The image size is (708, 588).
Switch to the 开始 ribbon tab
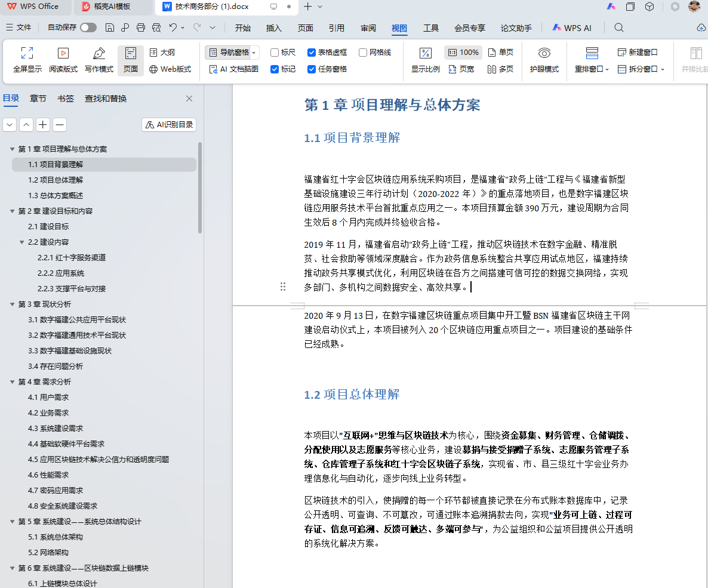242,28
